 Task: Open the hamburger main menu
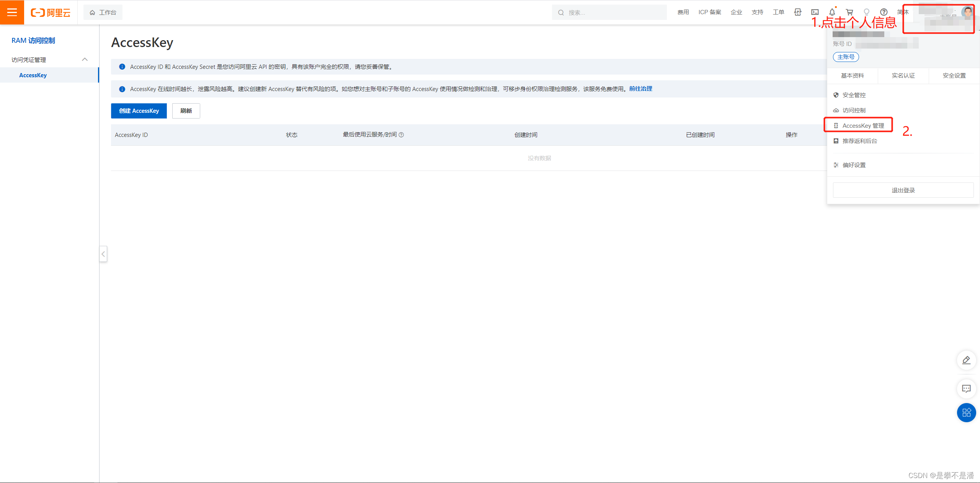[x=12, y=12]
